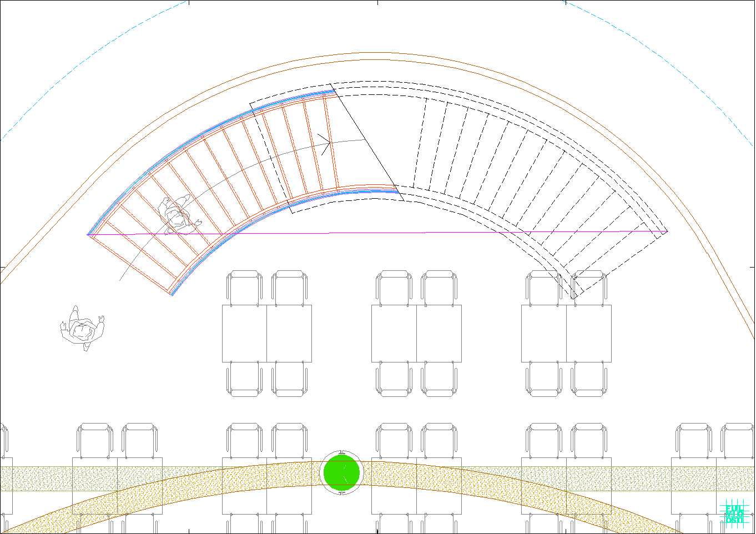This screenshot has height=534, width=756.
Task: Select the chair below the upper-left table
Action: point(244,379)
